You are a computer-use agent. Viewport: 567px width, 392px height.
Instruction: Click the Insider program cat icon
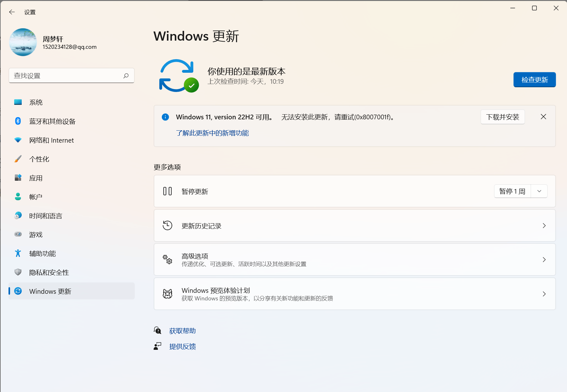(x=167, y=294)
